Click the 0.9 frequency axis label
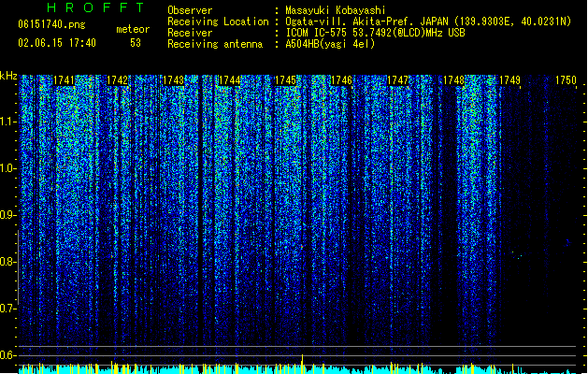The image size is (588, 374). pos(7,215)
